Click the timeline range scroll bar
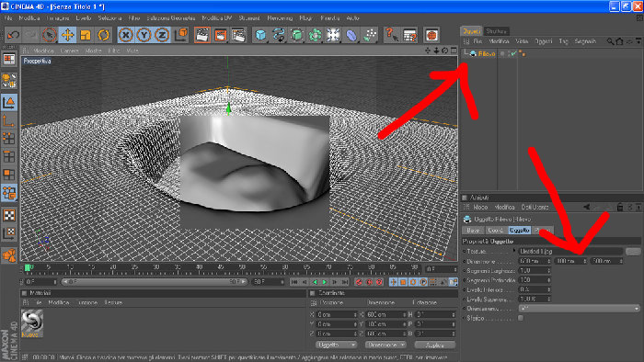Image resolution: width=644 pixels, height=362 pixels. [x=155, y=282]
